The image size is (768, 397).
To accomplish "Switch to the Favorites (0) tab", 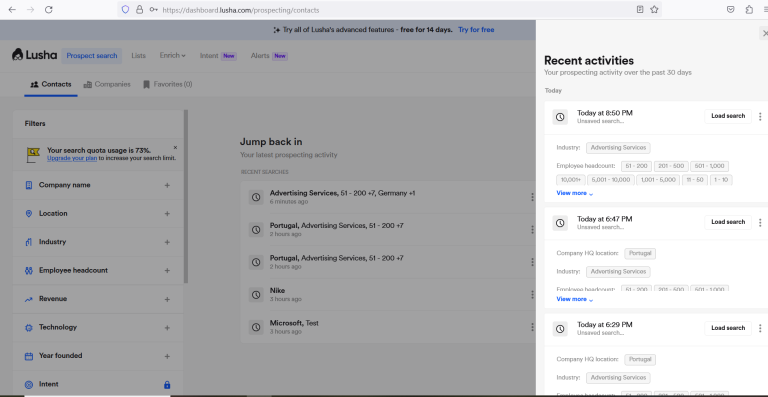I will 168,84.
